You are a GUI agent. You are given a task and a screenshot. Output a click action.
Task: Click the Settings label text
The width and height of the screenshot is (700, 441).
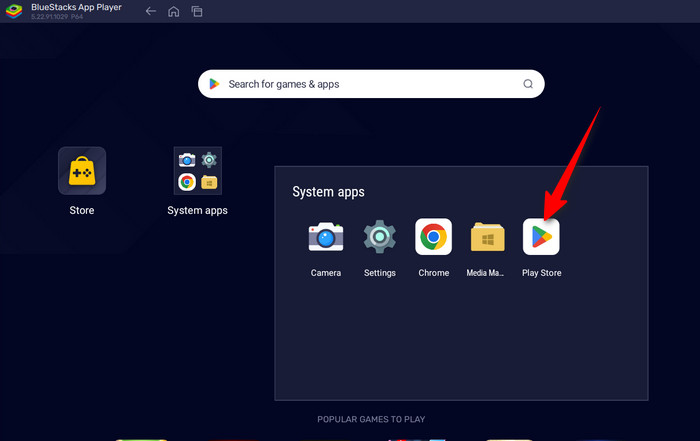pyautogui.click(x=379, y=273)
